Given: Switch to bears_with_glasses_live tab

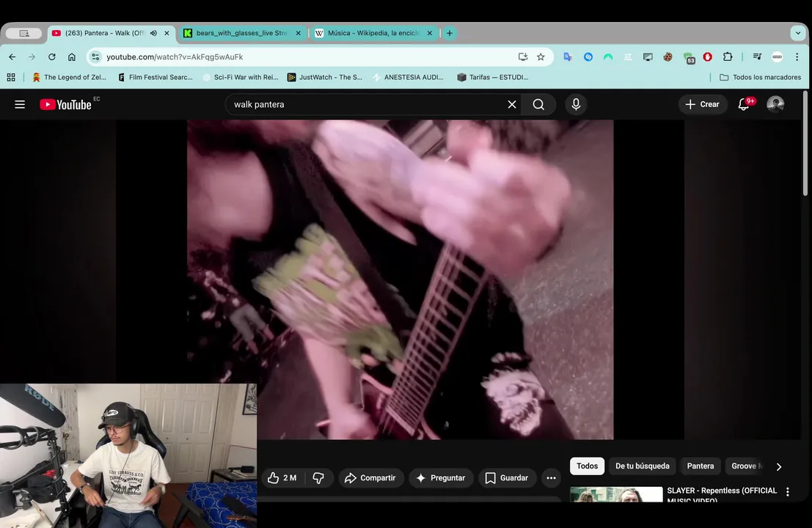Looking at the screenshot, I should coord(242,33).
